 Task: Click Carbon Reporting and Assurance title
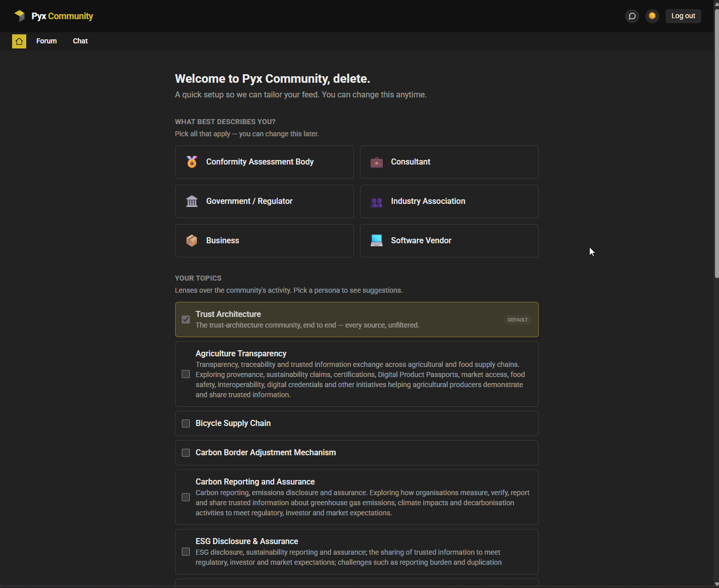[255, 482]
